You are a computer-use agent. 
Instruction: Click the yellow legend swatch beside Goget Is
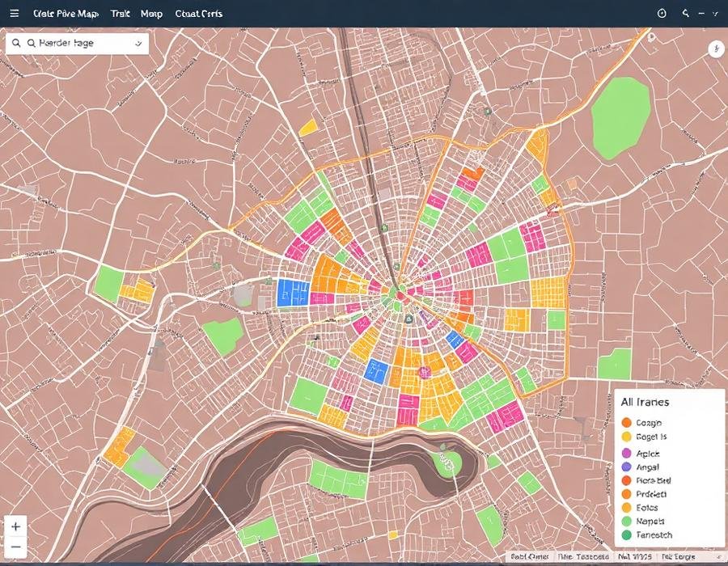pos(626,437)
